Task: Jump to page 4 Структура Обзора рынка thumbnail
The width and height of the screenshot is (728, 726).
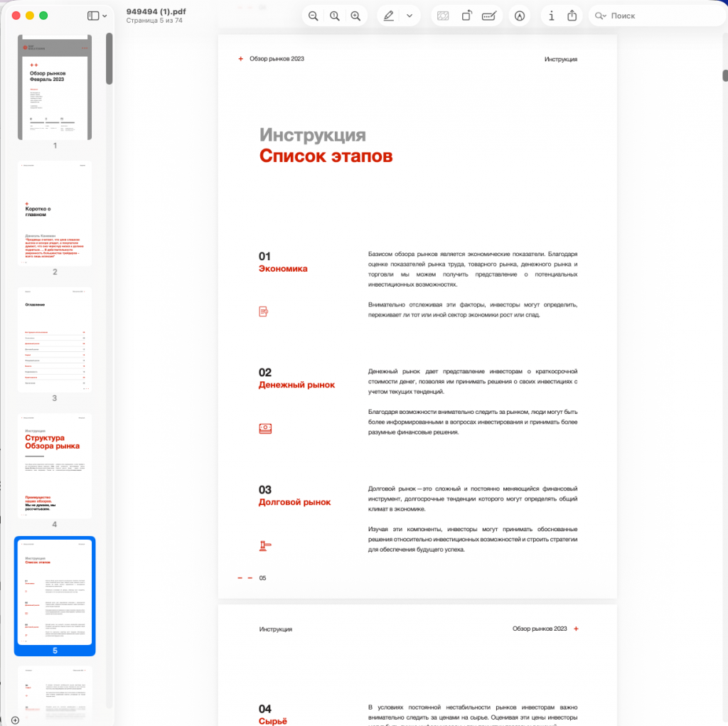Action: click(55, 466)
